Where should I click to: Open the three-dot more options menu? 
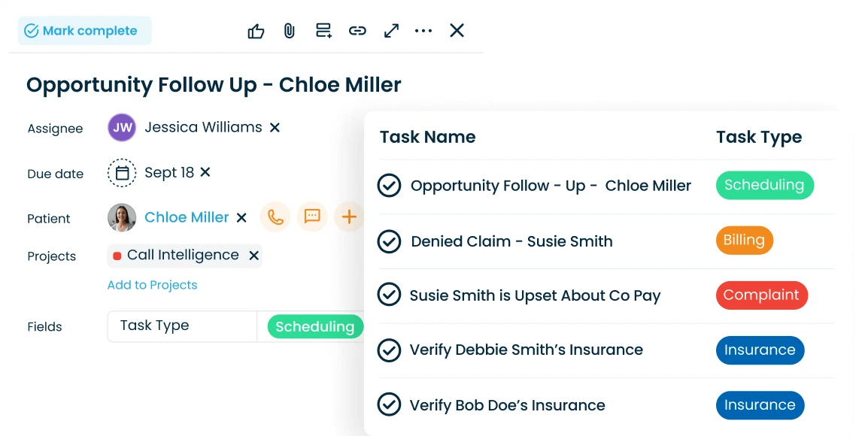pos(423,32)
